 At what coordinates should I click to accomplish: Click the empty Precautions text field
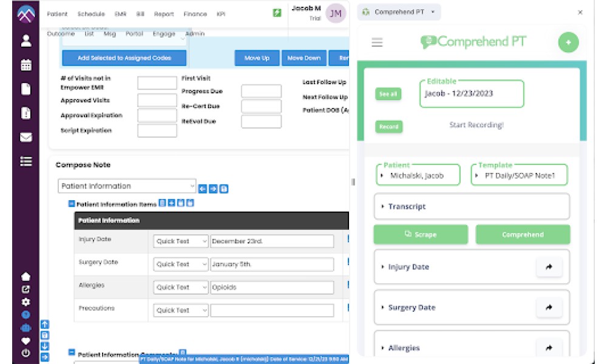pyautogui.click(x=272, y=310)
